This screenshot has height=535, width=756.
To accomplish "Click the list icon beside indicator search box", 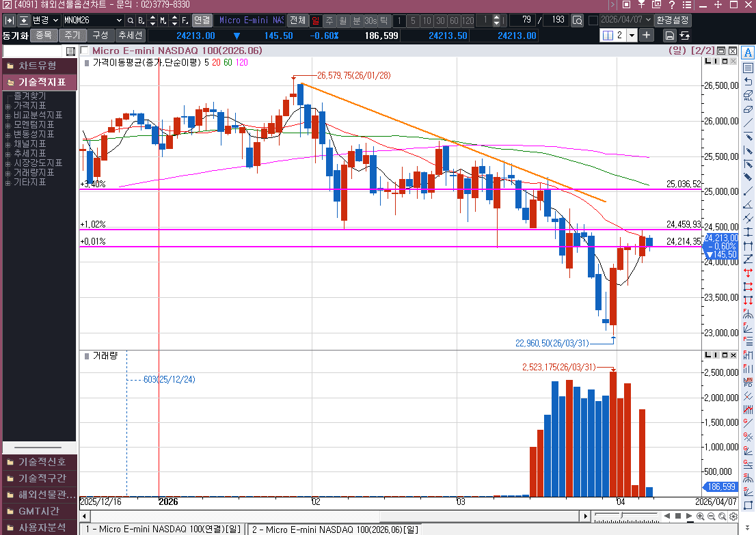I will click(71, 51).
